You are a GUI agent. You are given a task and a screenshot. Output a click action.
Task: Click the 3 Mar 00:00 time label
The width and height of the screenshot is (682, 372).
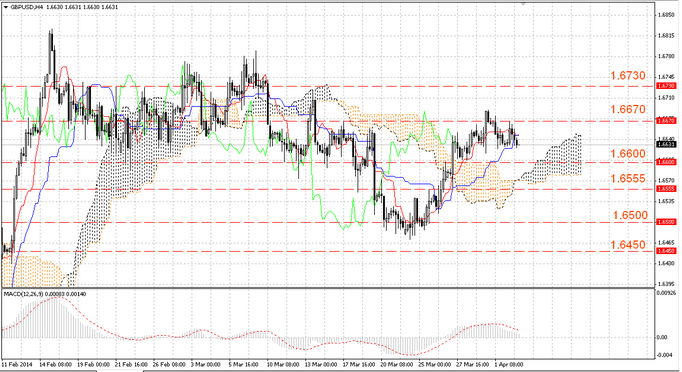206,364
